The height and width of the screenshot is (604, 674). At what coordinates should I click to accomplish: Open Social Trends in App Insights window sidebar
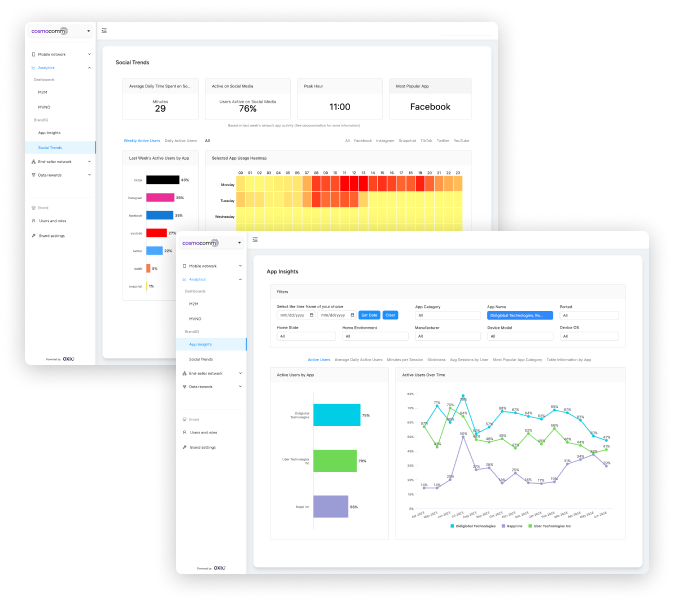click(x=201, y=359)
